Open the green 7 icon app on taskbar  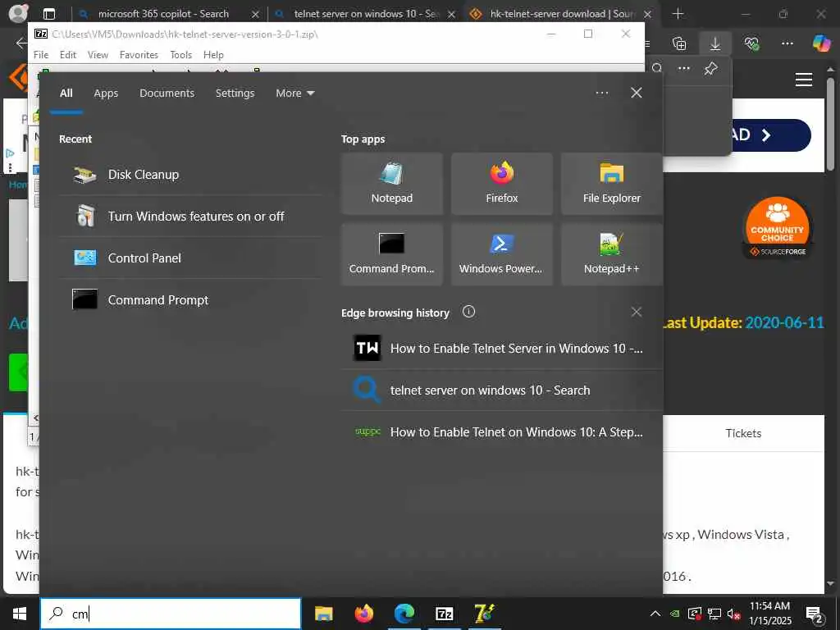tap(485, 614)
